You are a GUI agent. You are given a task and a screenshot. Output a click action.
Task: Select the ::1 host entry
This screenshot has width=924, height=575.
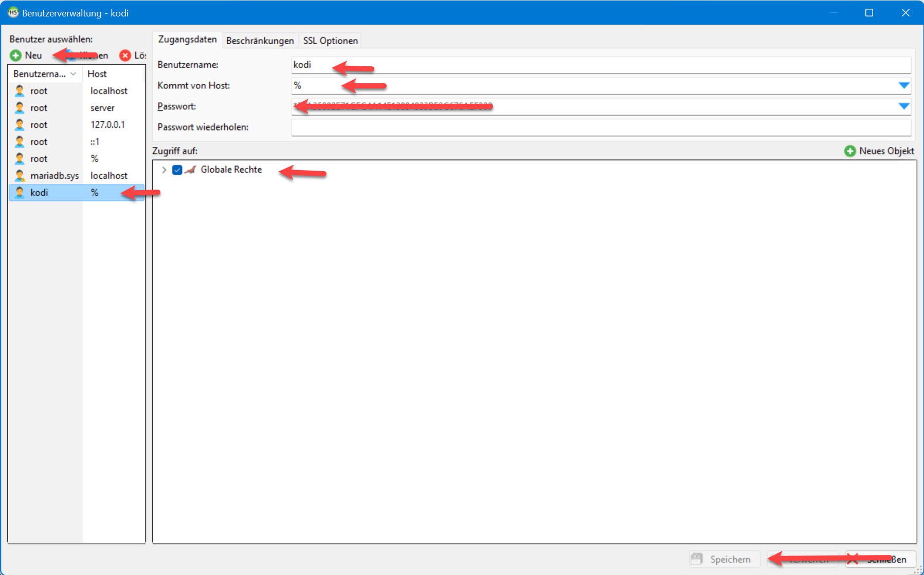click(95, 142)
